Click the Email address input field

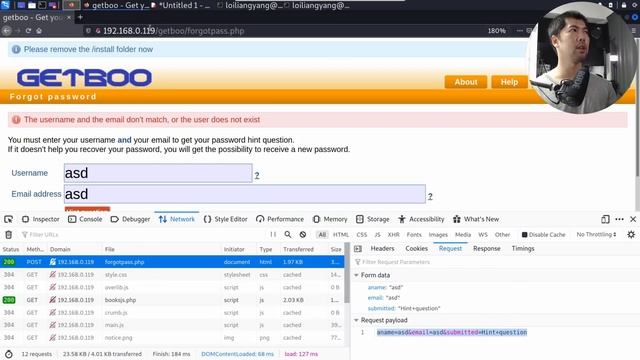tap(245, 194)
